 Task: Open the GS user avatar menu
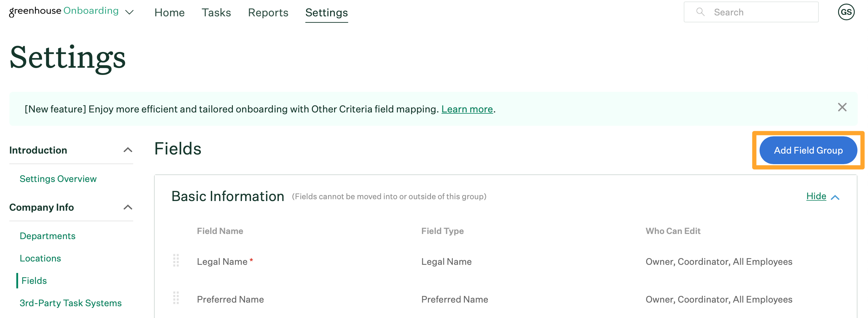click(846, 12)
